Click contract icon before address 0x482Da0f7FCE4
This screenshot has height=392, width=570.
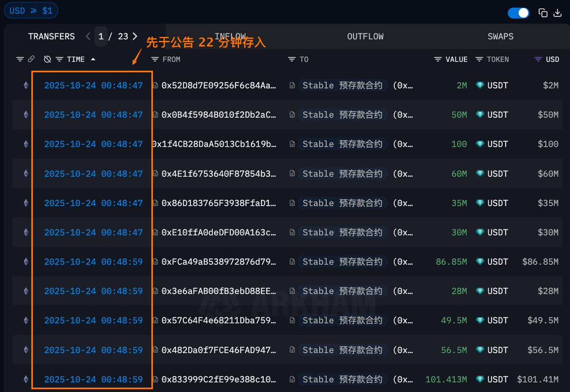155,350
